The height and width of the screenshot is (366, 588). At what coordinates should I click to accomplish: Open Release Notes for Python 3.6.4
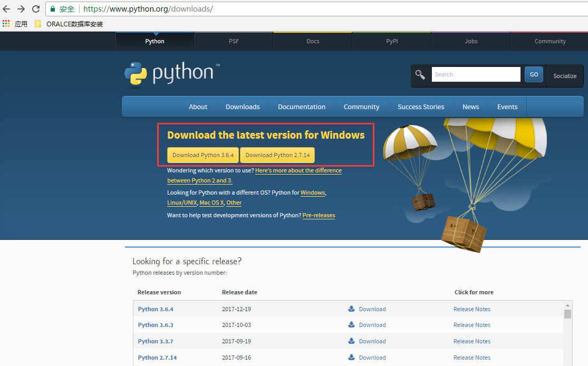472,309
